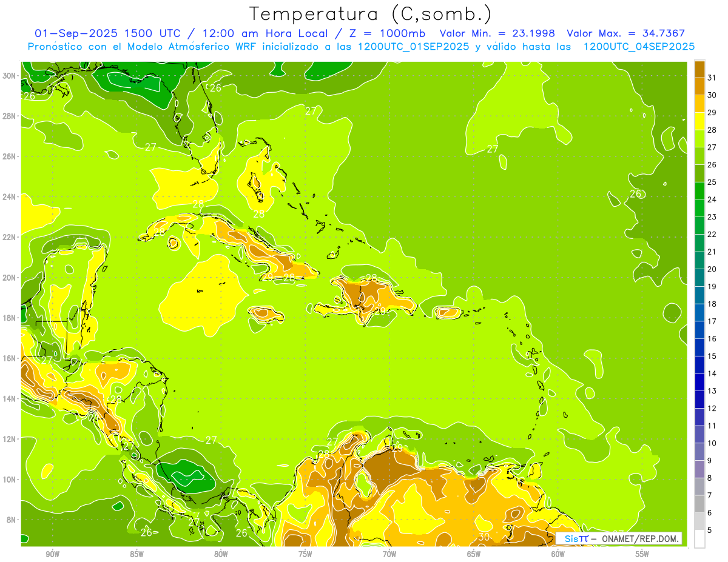Click the "1200UTC_04SEP2025" valid-until time text

[639, 46]
